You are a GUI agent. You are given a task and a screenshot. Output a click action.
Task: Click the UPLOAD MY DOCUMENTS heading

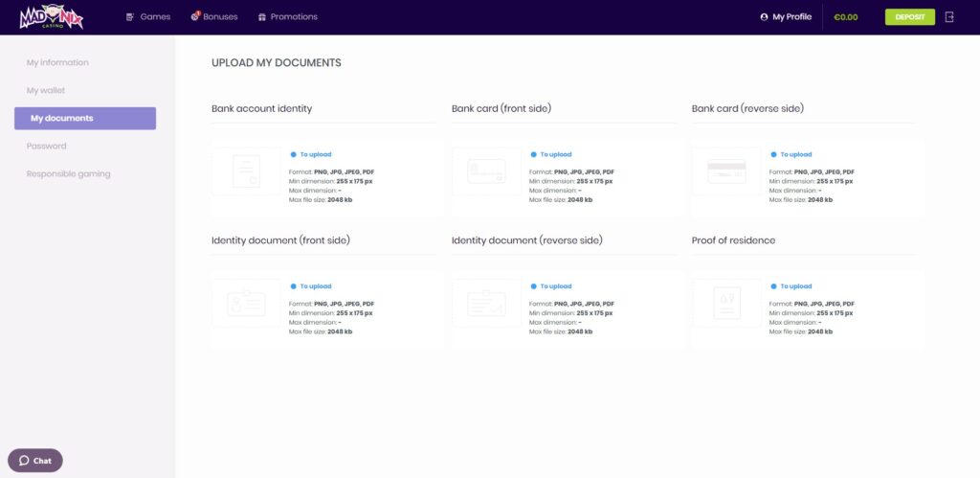coord(277,63)
